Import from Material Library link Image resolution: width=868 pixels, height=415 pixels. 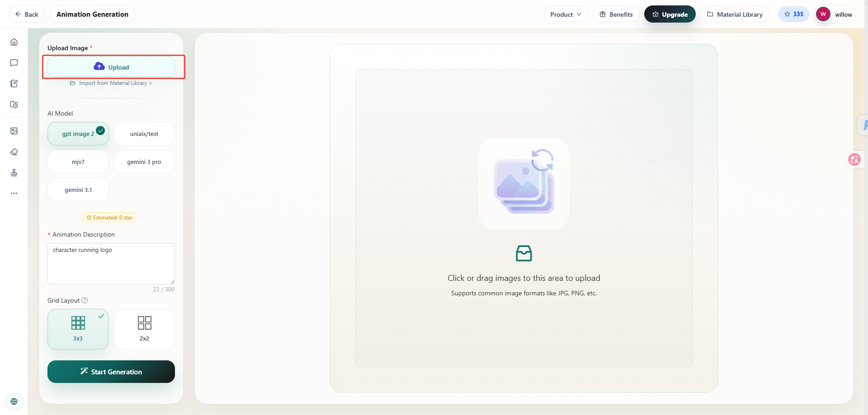111,83
